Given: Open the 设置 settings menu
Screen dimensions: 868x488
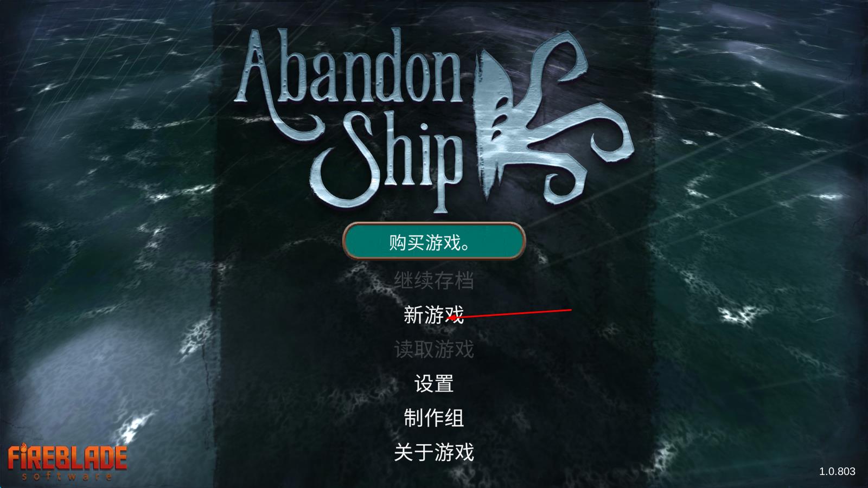Looking at the screenshot, I should click(433, 383).
